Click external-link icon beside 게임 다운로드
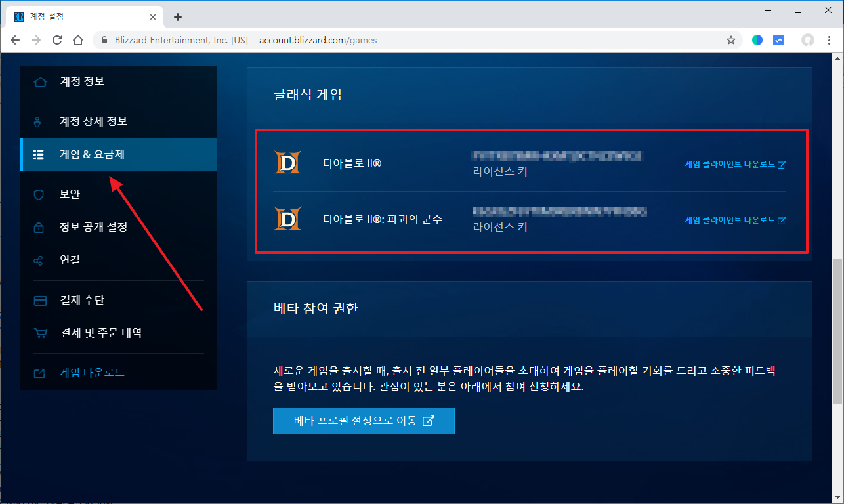 (39, 373)
